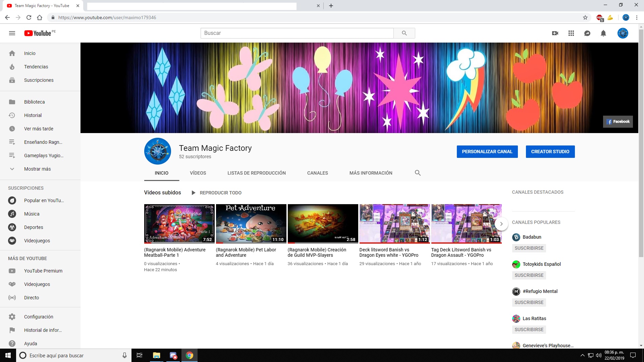Click the Suscripciones icon in sidebar
644x362 pixels.
12,80
